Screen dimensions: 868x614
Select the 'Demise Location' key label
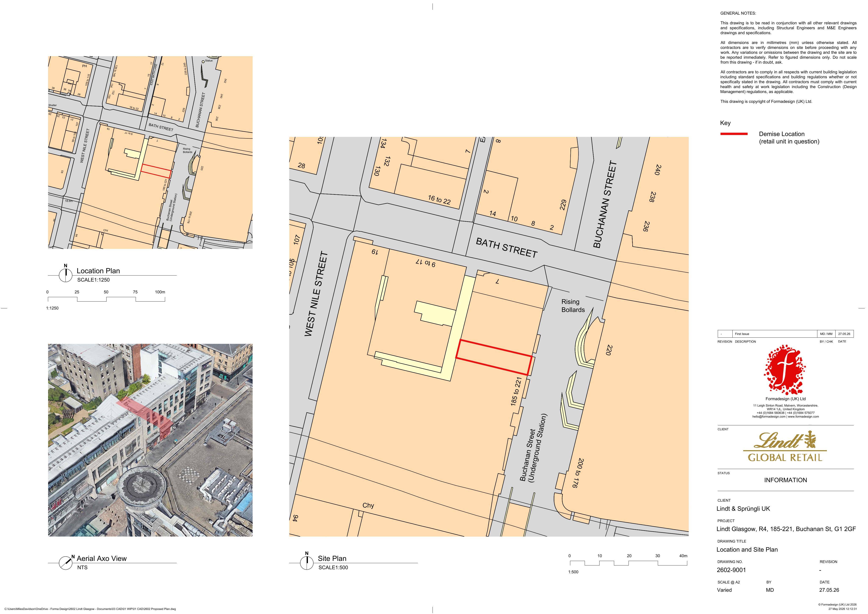(x=782, y=134)
